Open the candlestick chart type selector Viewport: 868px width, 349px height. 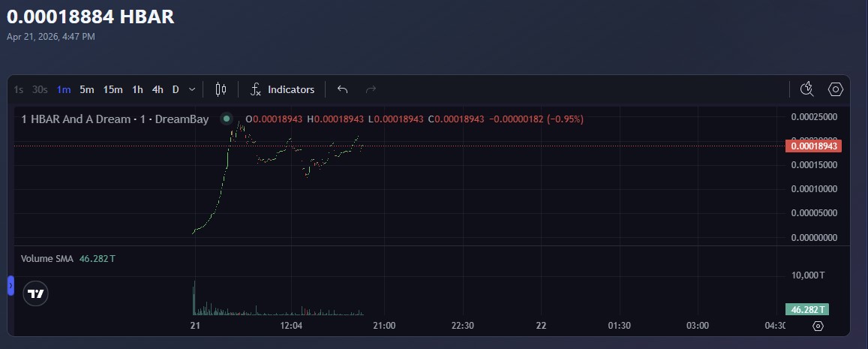coord(221,89)
